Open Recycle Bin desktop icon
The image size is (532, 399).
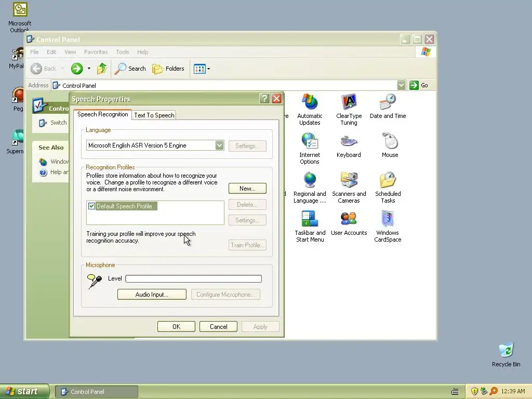[506, 355]
